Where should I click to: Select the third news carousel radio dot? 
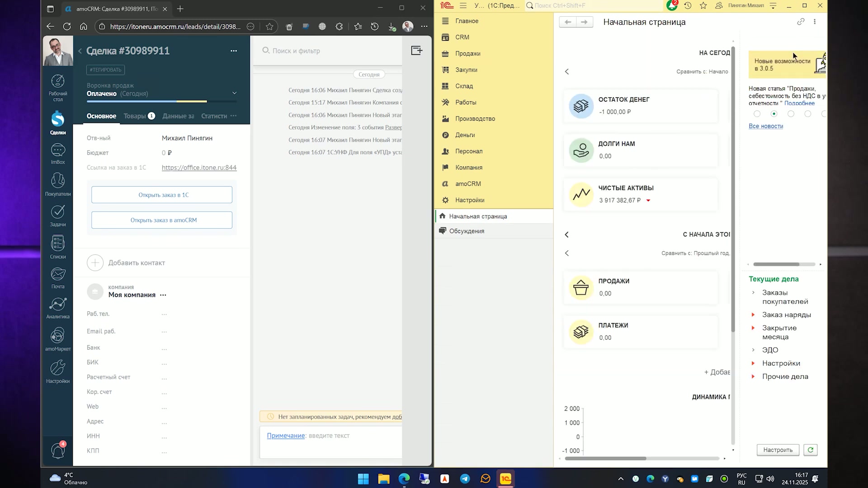791,114
